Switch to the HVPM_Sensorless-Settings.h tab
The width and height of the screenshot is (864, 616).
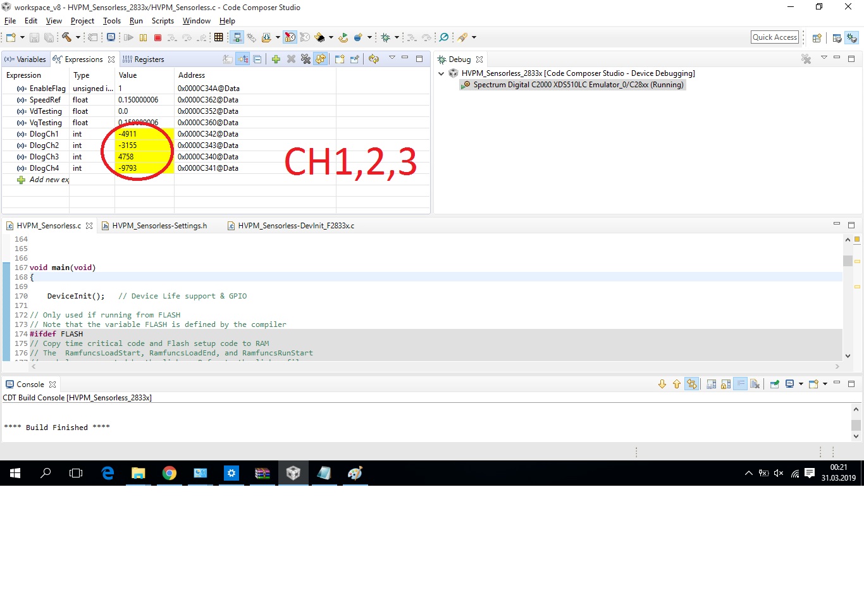(x=159, y=225)
